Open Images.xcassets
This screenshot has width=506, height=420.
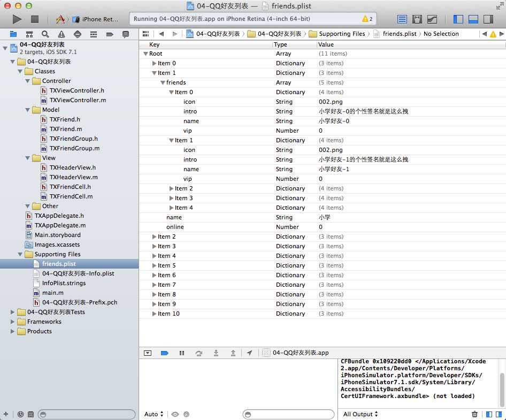(x=57, y=245)
